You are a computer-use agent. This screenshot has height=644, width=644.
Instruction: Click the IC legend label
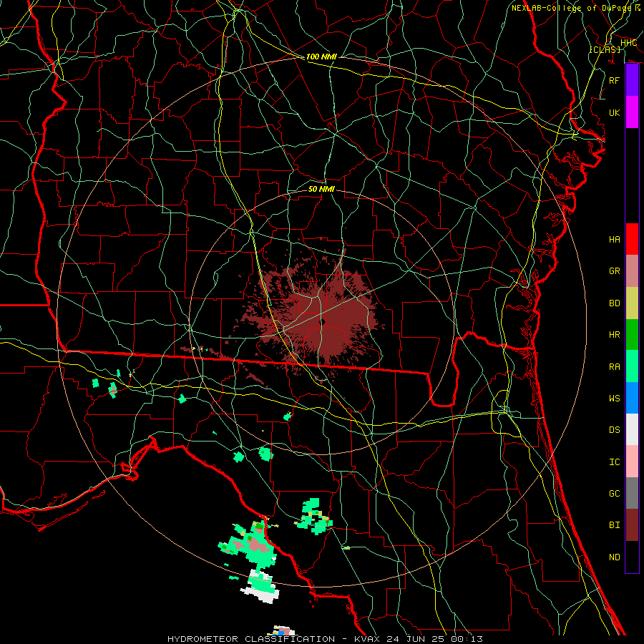pyautogui.click(x=614, y=462)
